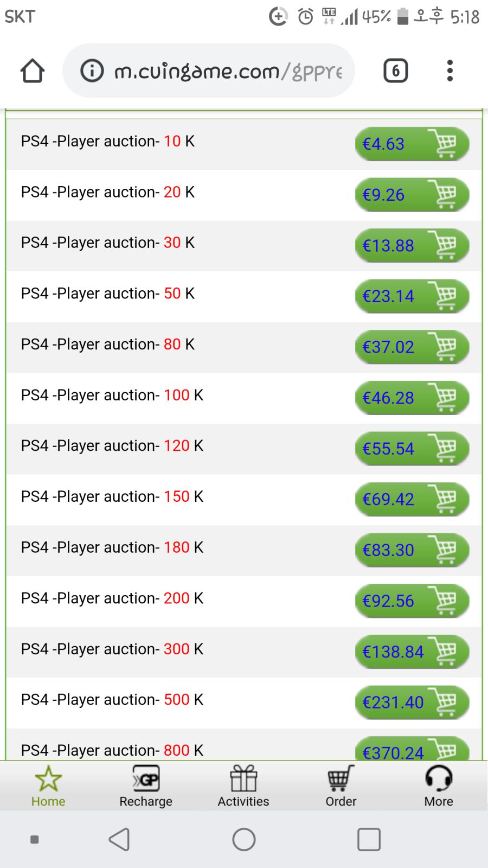Open the site information icon in address bar
This screenshot has height=868, width=488.
tap(92, 71)
